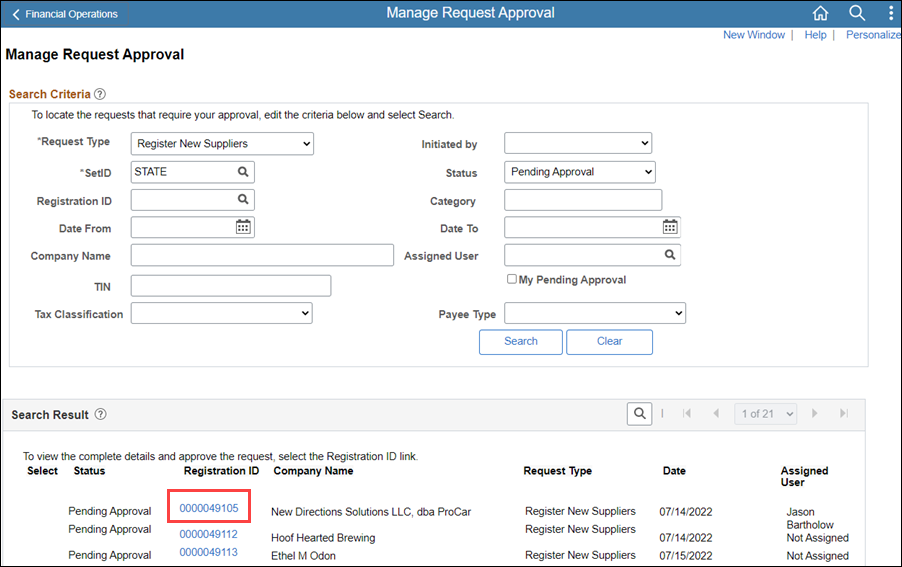The image size is (902, 567).
Task: Jump to last page of results
Action: [844, 413]
